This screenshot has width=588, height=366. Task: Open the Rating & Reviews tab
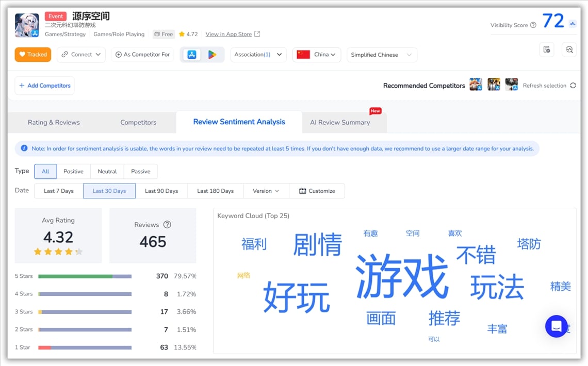[x=54, y=123]
